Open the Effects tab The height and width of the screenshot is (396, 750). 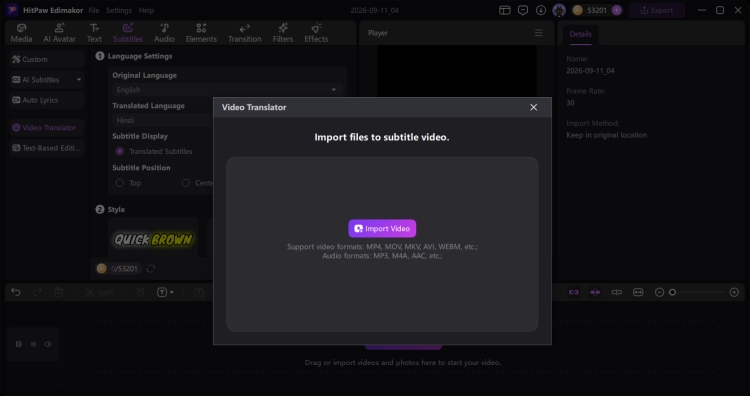click(x=316, y=33)
